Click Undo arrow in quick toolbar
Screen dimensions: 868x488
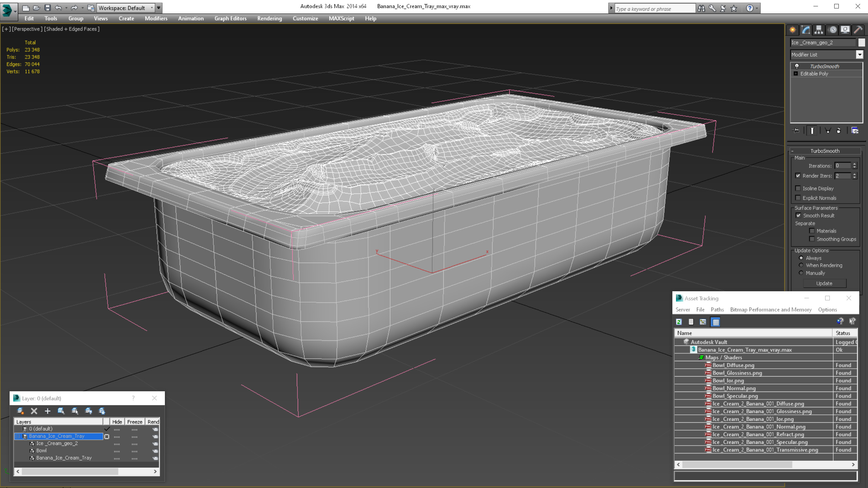click(x=59, y=8)
